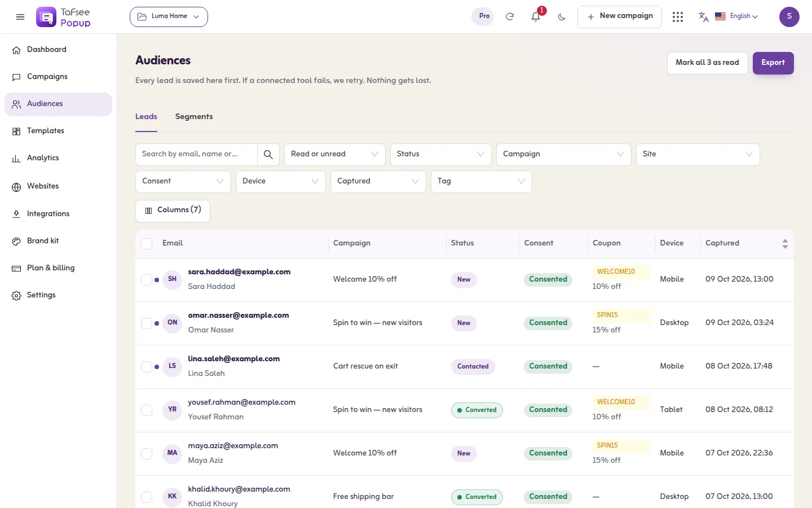Expand the Read or unread filter
The width and height of the screenshot is (812, 508).
pos(335,155)
